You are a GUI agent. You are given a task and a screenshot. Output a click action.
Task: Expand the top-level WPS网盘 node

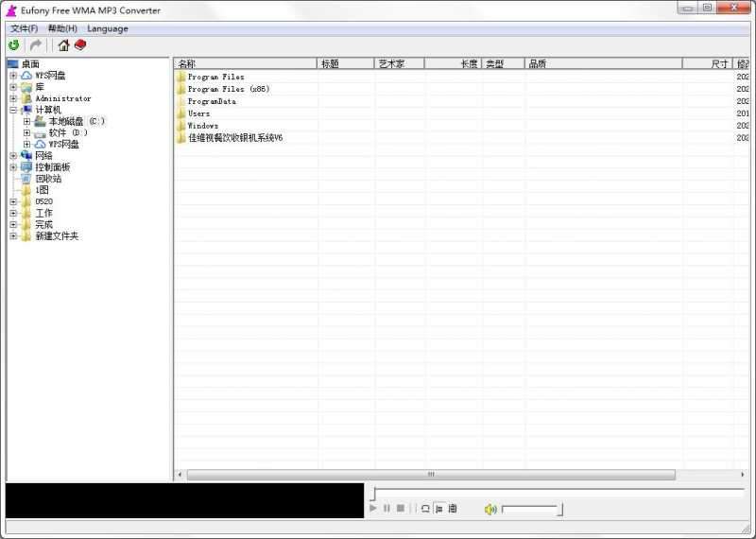(13, 76)
